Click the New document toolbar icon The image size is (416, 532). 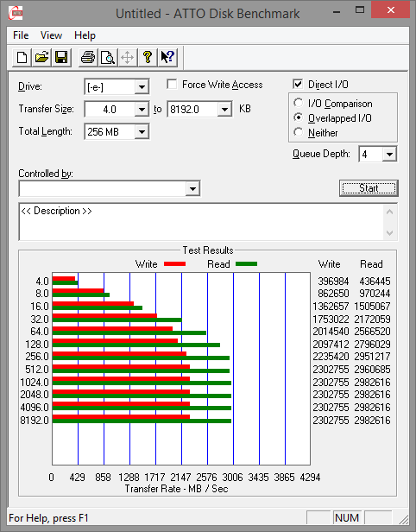pyautogui.click(x=22, y=57)
